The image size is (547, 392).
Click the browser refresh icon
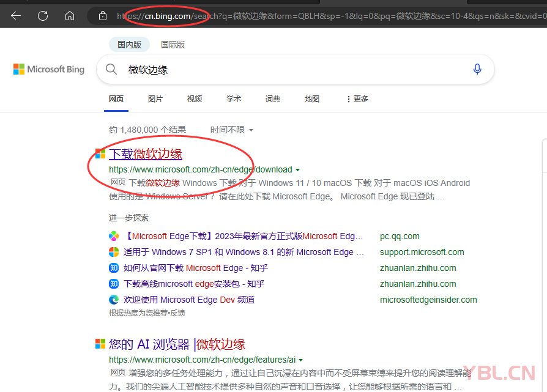tap(42, 17)
